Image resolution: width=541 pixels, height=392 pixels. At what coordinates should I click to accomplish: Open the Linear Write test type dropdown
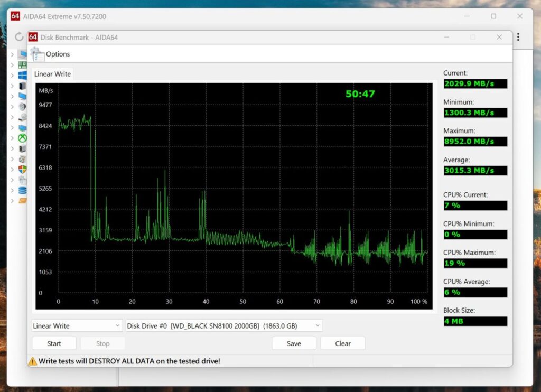[x=77, y=326]
